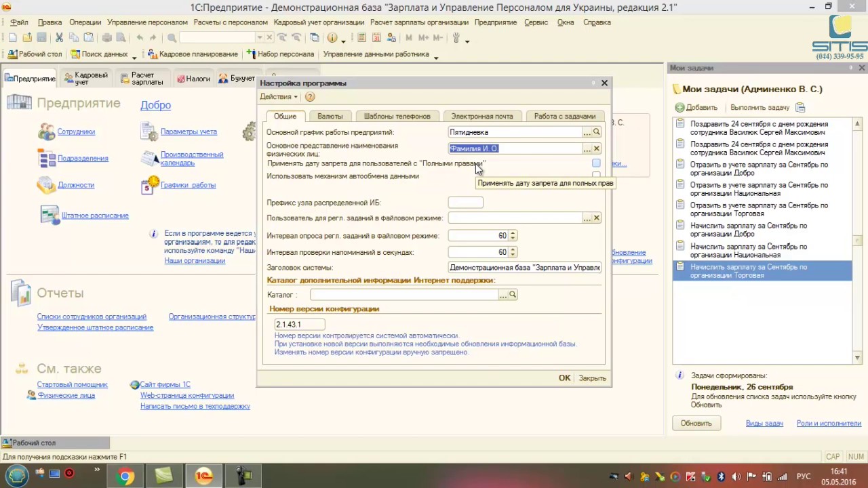Click the task list settings icon in Мои задачи
Screen dimensions: 868x488
pyautogui.click(x=800, y=107)
